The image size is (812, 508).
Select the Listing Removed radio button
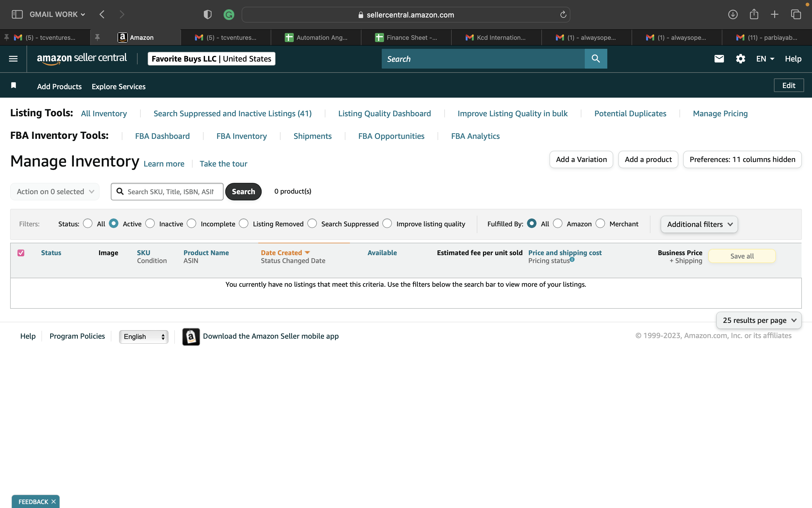244,224
